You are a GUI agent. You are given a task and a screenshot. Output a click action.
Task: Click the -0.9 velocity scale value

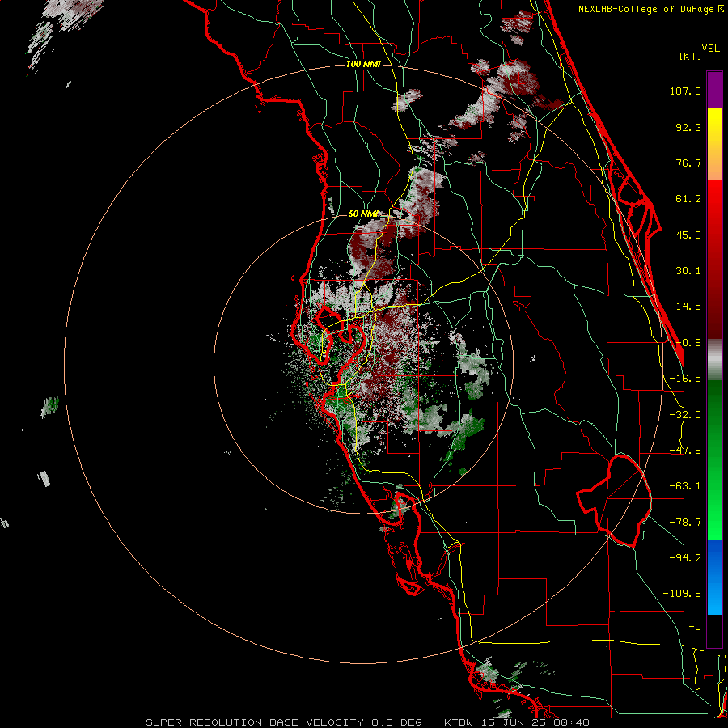pos(688,343)
